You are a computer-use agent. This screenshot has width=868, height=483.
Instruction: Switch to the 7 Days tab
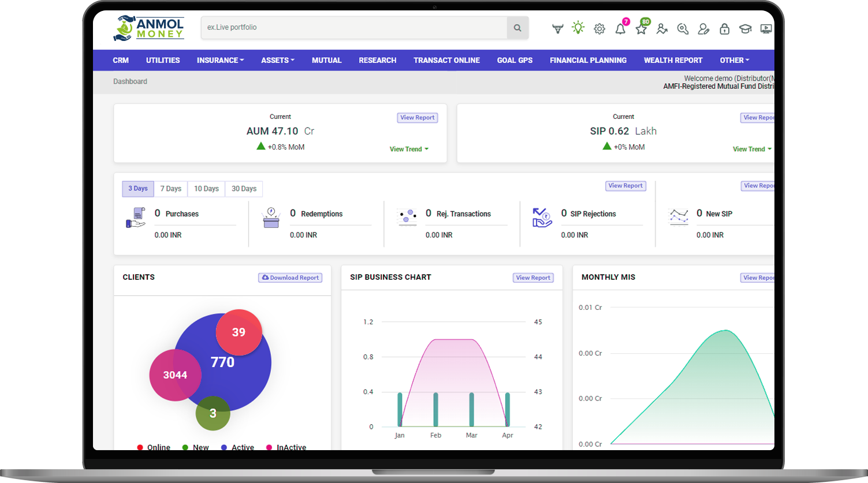170,189
